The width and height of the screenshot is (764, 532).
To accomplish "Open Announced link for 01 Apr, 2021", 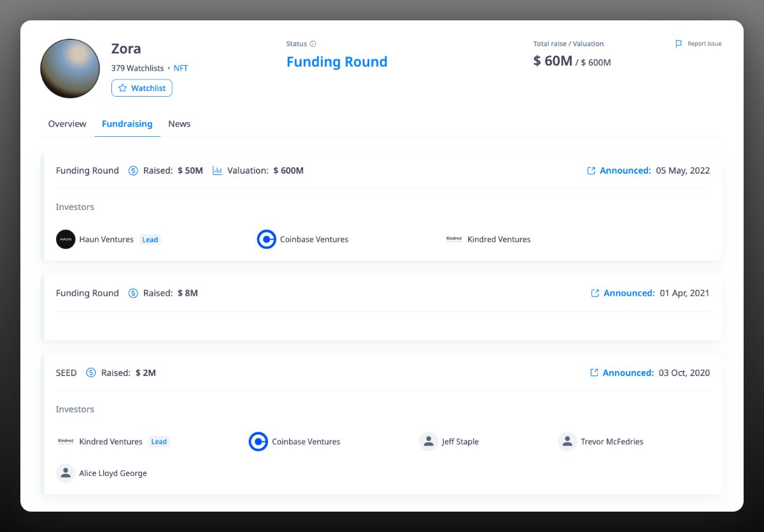I will (629, 293).
